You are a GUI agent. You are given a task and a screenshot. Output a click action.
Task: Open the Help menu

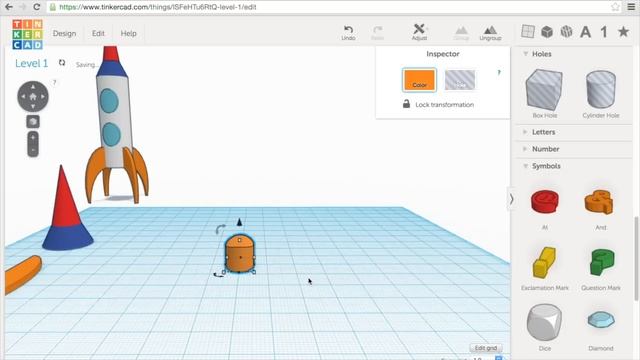(128, 33)
